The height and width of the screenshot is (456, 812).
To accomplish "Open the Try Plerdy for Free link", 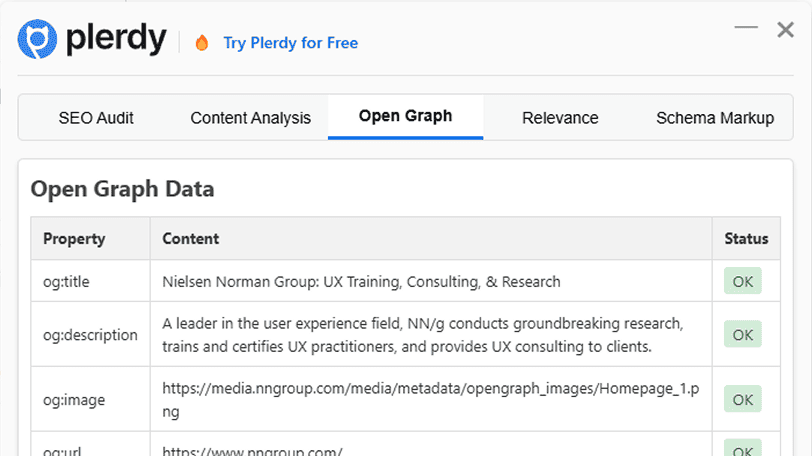I will pos(290,43).
